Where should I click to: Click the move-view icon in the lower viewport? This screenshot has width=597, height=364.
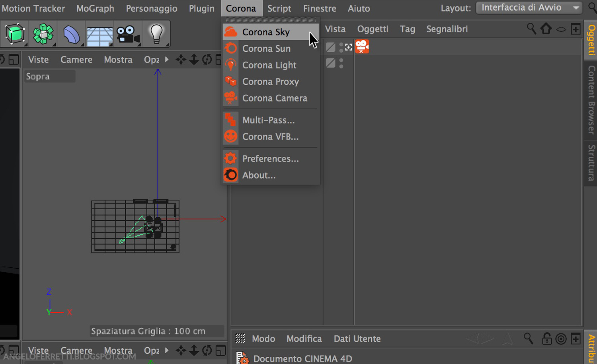pyautogui.click(x=181, y=350)
